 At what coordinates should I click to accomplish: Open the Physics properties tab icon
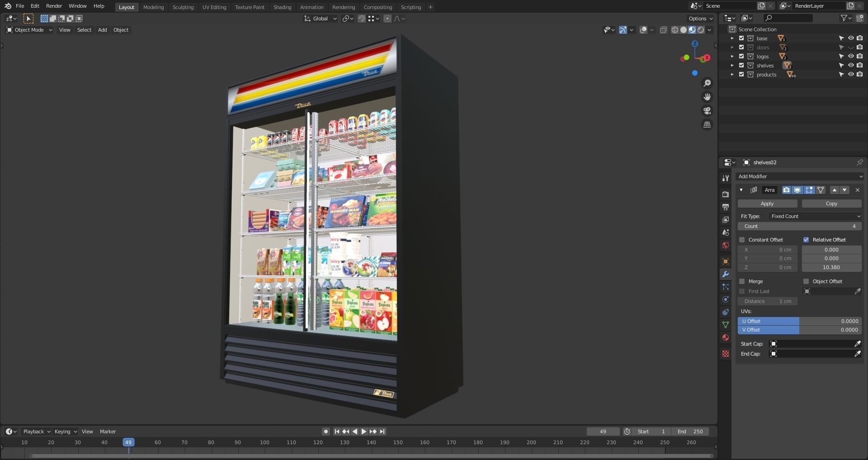[x=726, y=299]
